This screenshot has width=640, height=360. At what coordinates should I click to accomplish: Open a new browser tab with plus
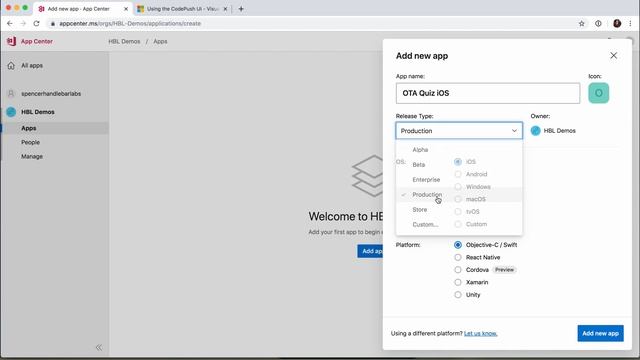241,9
